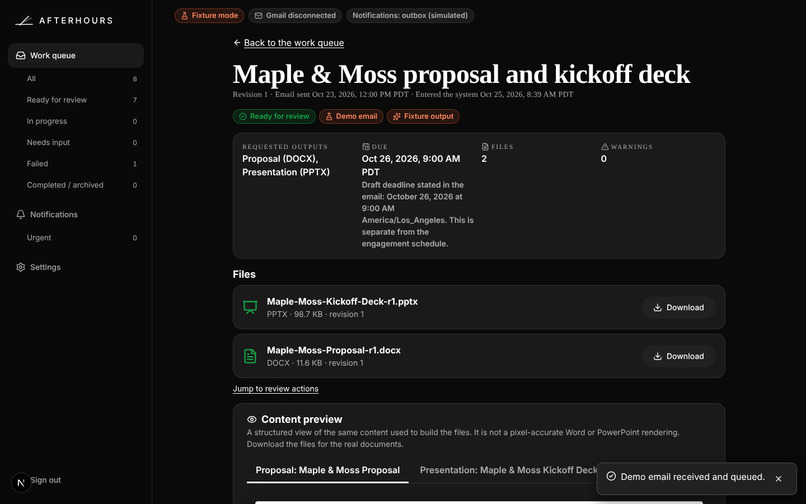Image resolution: width=806 pixels, height=504 pixels.
Task: Download Maple-Moss-Kickoff-Deck-r1.pptx
Action: coord(678,307)
